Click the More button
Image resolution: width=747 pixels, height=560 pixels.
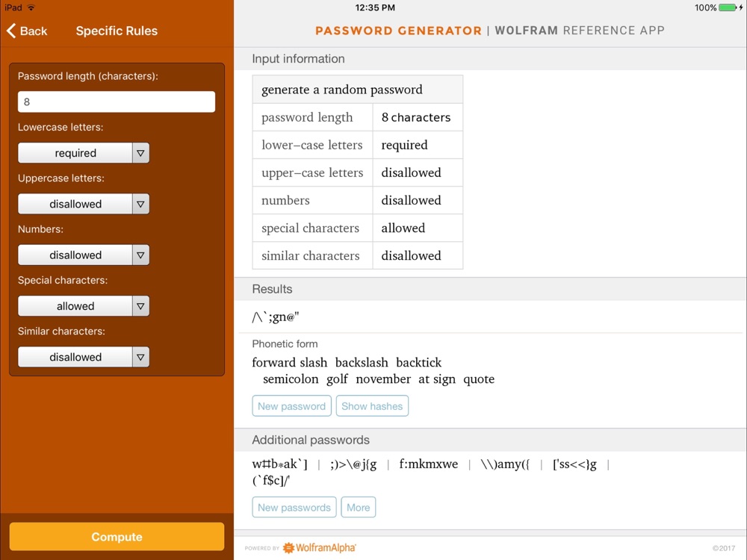point(359,507)
